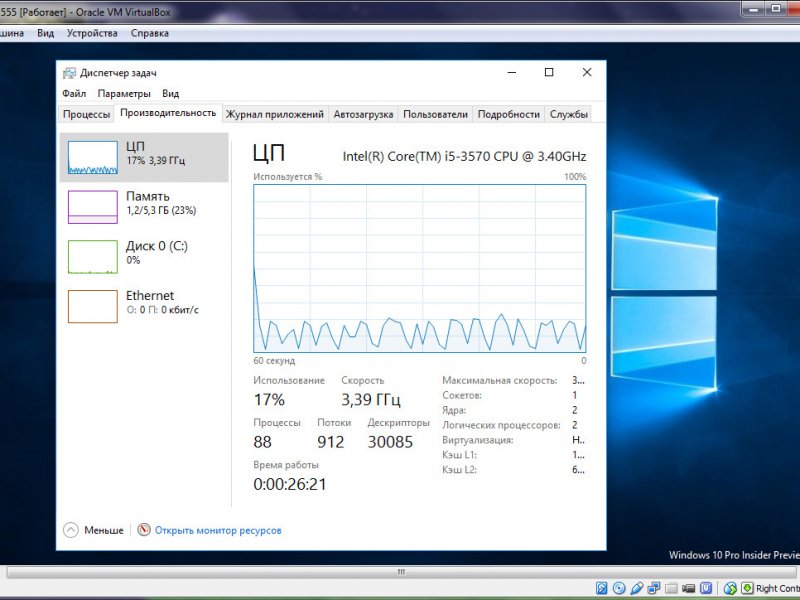800x600 pixels.
Task: Click the Используется % graph label
Action: pos(288,177)
